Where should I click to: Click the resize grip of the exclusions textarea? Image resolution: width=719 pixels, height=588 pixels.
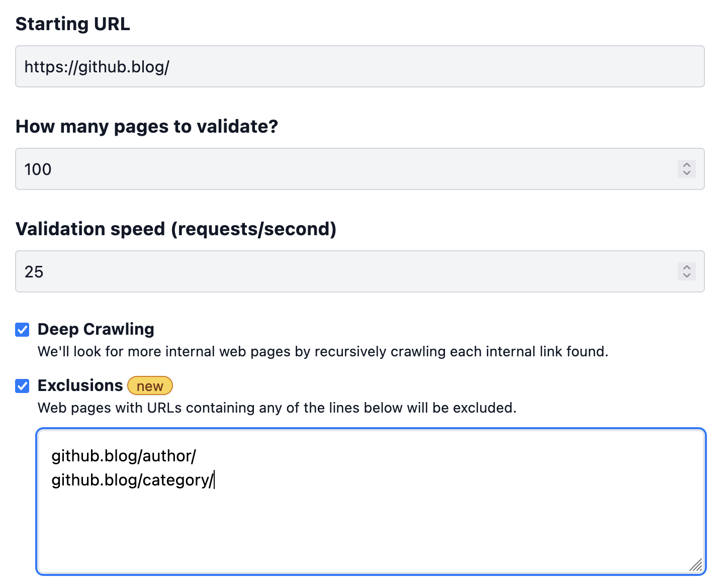(x=696, y=564)
